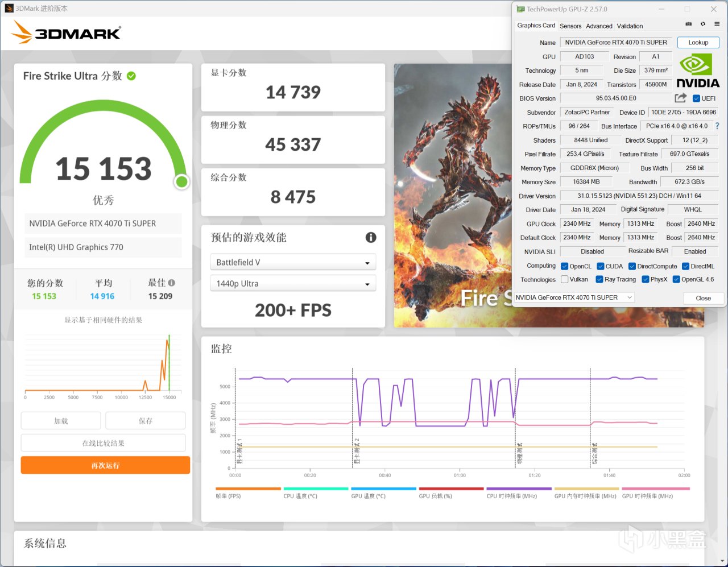Screen dimensions: 728x567
Task: Take a GPU-Z screenshot with the camera icon
Action: [x=688, y=24]
